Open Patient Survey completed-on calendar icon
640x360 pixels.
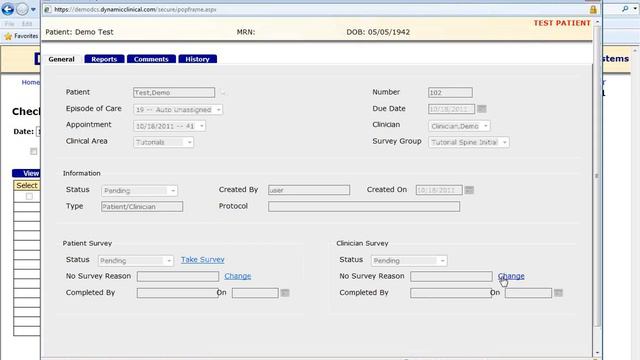(285, 293)
